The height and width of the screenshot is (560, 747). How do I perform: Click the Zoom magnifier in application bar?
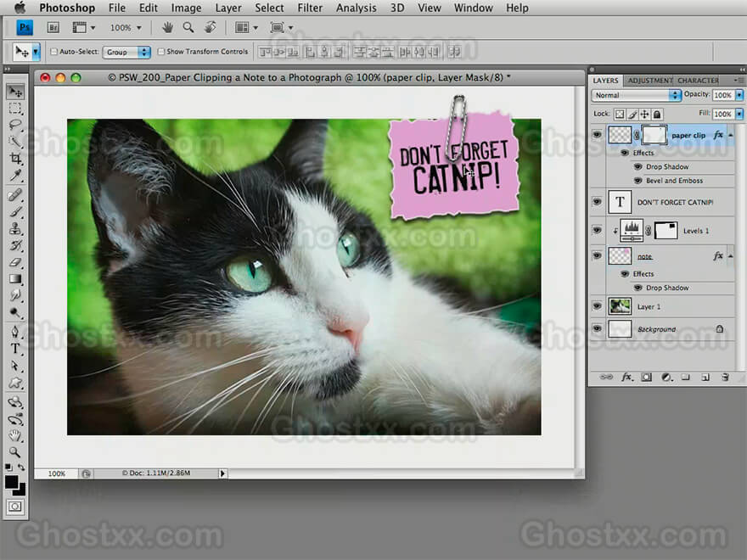click(188, 28)
